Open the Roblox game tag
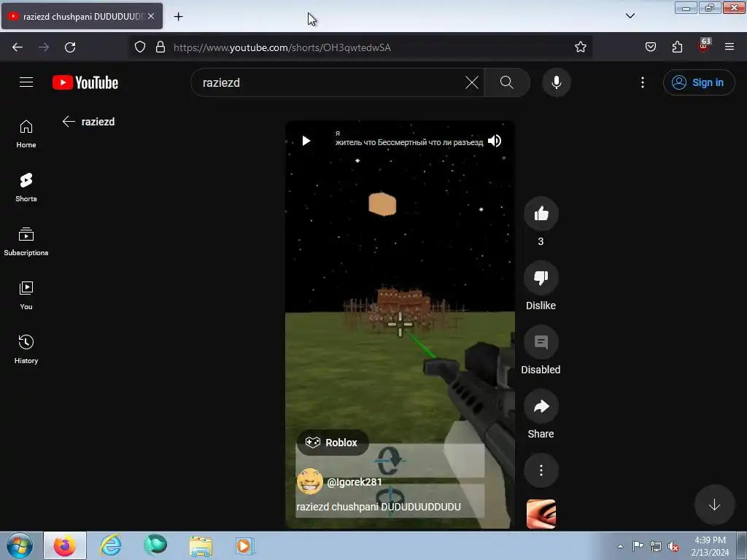Image resolution: width=747 pixels, height=560 pixels. pyautogui.click(x=332, y=443)
